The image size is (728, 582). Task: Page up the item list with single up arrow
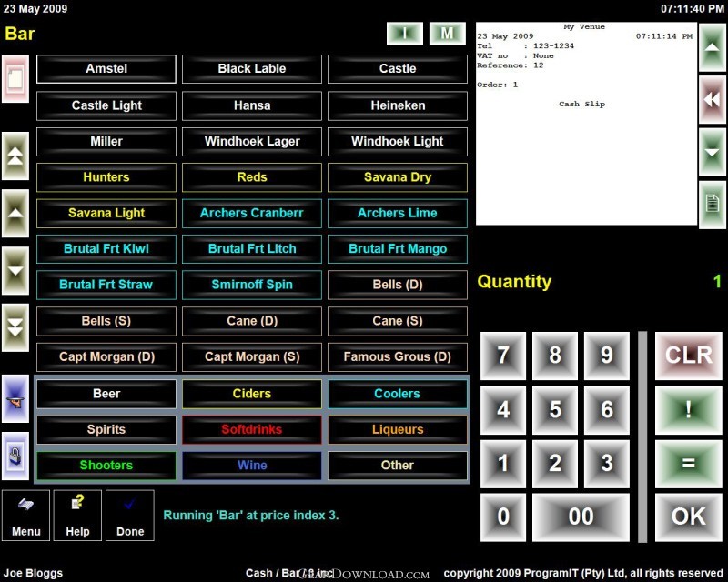[15, 213]
